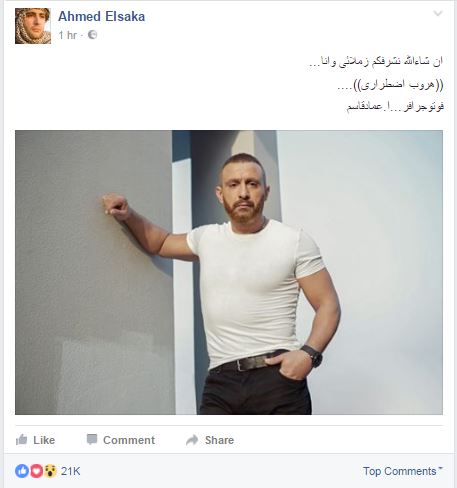The height and width of the screenshot is (488, 457).
Task: Click the Share arrow icon
Action: pyautogui.click(x=192, y=440)
